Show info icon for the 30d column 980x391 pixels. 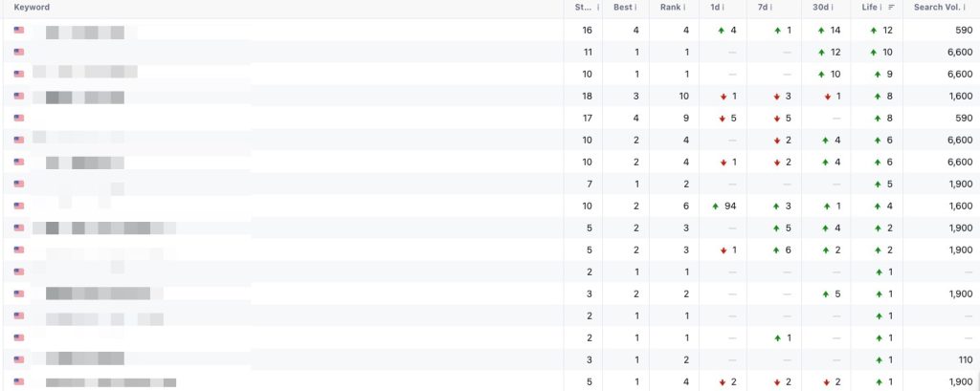(835, 8)
